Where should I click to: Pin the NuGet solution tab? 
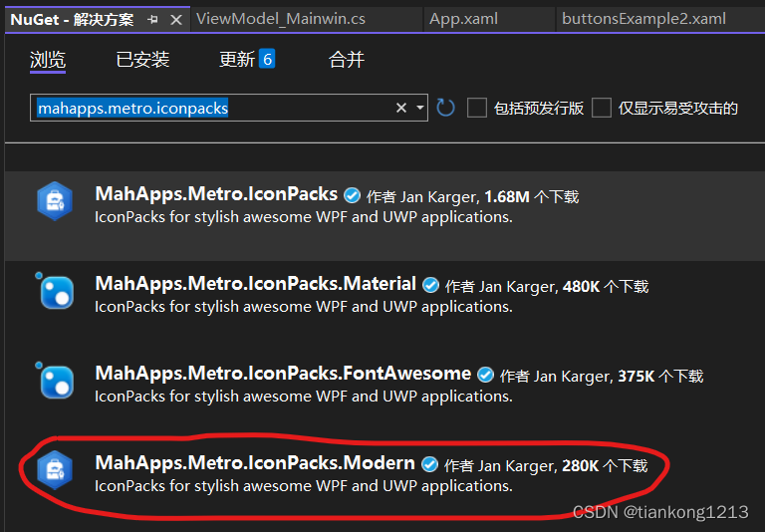[152, 20]
